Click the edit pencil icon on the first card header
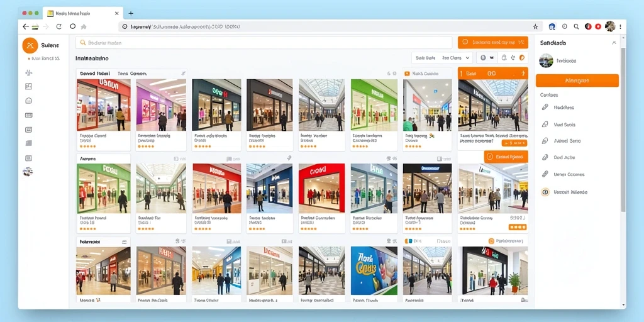Viewport: 644px width, 322px height. (x=183, y=73)
